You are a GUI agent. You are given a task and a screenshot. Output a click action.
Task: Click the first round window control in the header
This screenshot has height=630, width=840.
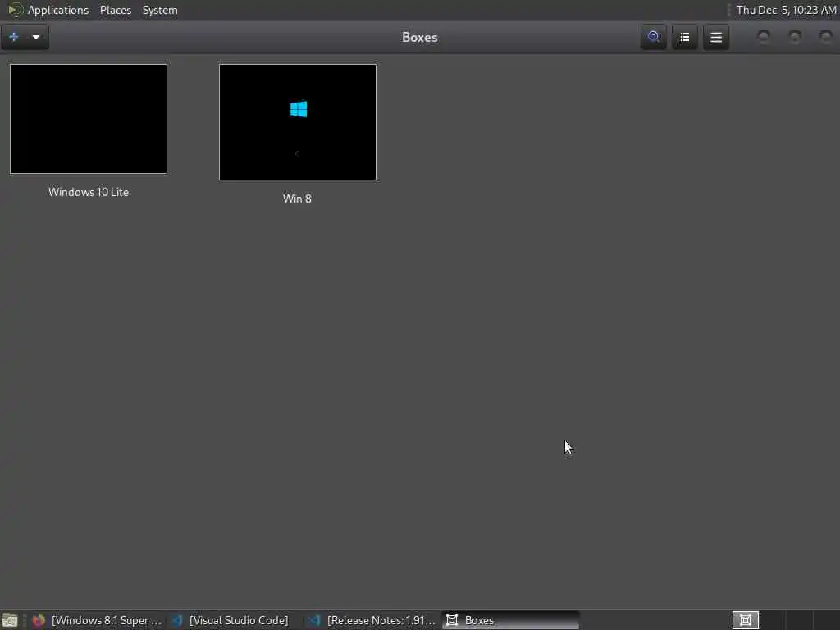[764, 37]
